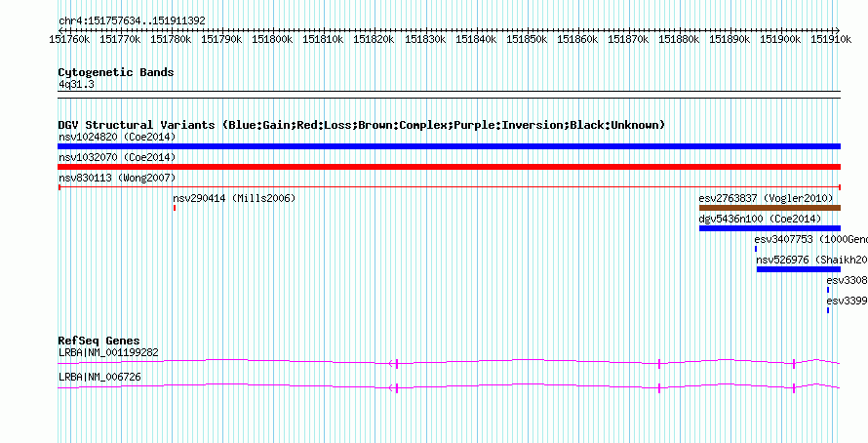Click the 151830k ruler label
868x443 pixels.
[x=424, y=39]
